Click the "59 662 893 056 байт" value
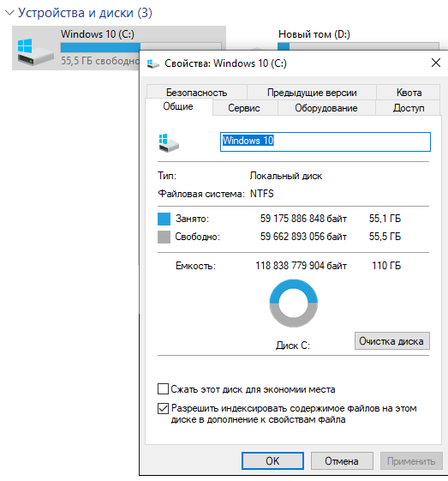448x481 pixels. [x=303, y=237]
